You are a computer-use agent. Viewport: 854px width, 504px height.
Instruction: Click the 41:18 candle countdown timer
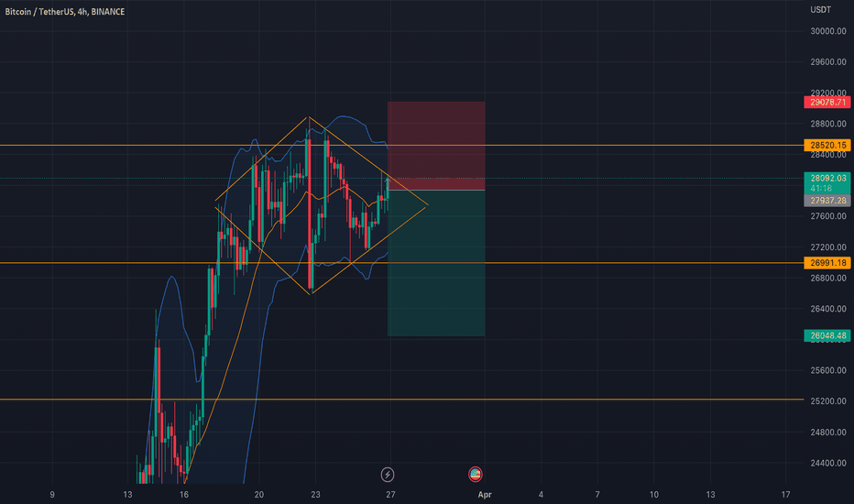(821, 189)
